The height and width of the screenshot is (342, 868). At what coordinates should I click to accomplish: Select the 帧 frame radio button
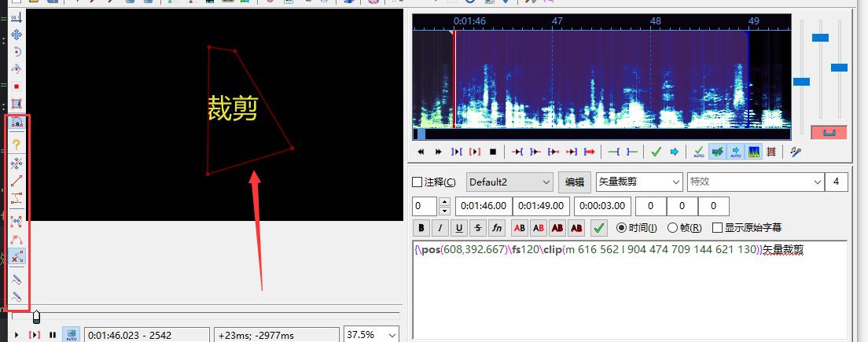[x=672, y=228]
